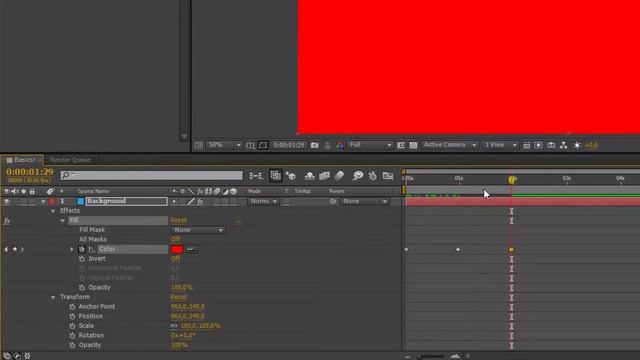Collapse the Transform group

(x=53, y=297)
